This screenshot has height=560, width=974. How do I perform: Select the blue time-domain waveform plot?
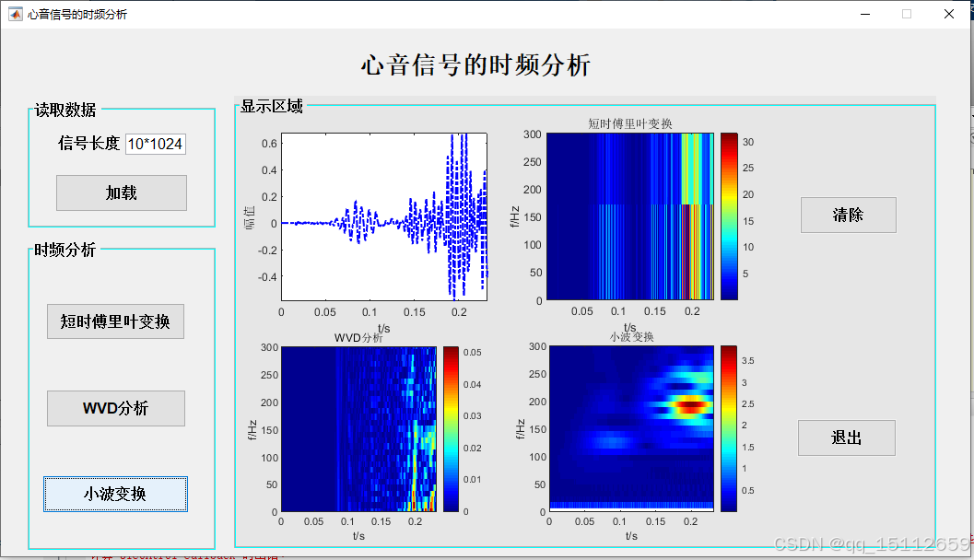(x=383, y=218)
